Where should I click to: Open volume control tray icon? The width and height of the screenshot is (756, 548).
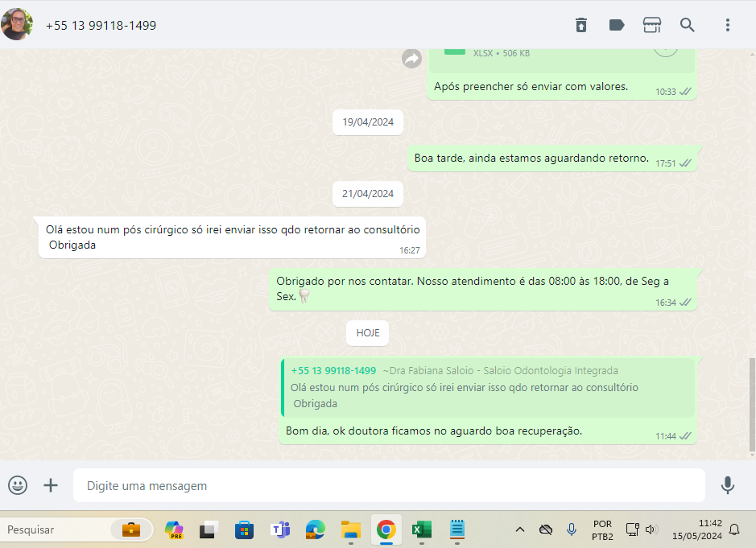(651, 529)
